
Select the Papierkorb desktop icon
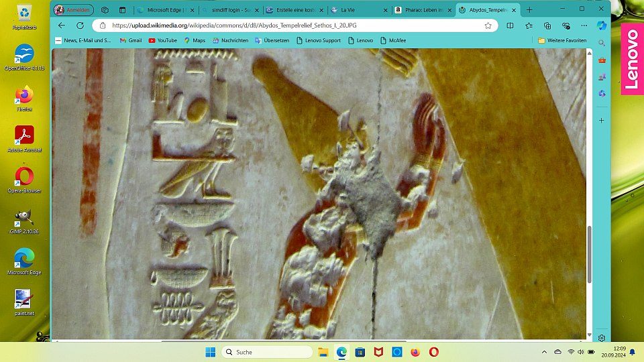click(x=25, y=18)
